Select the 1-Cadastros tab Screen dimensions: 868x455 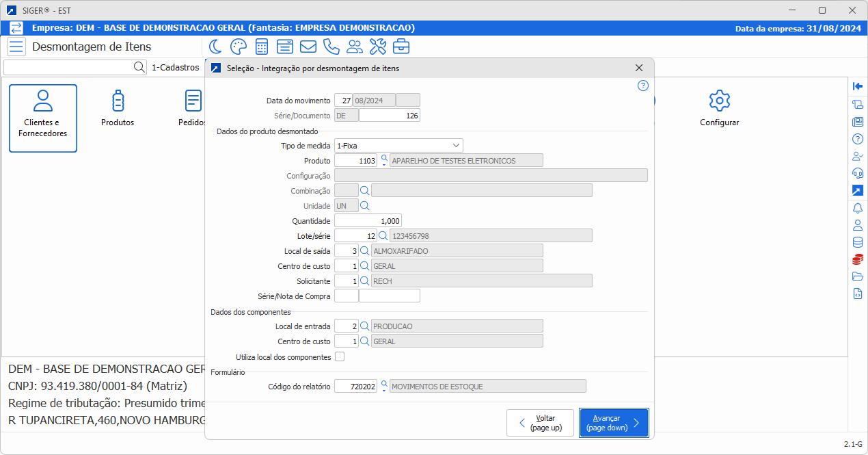[x=175, y=68]
